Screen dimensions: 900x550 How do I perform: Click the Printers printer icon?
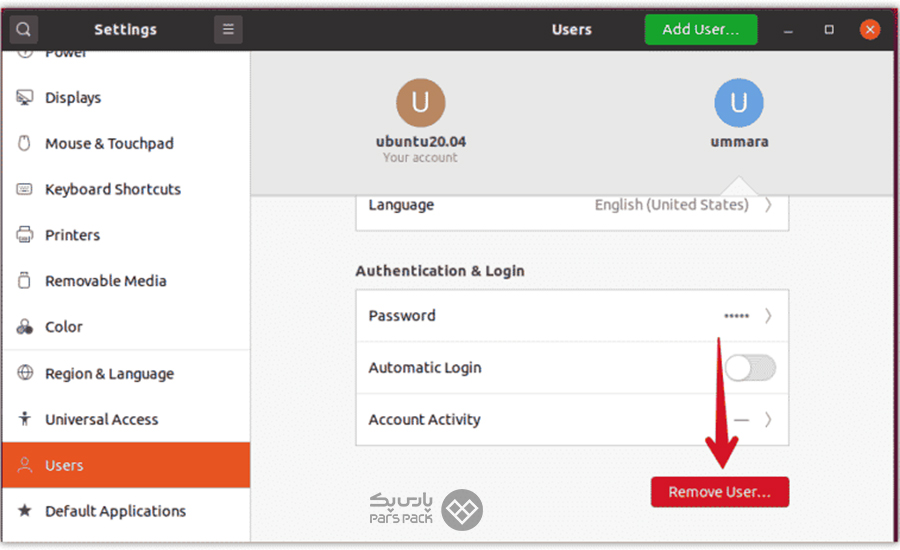point(24,235)
